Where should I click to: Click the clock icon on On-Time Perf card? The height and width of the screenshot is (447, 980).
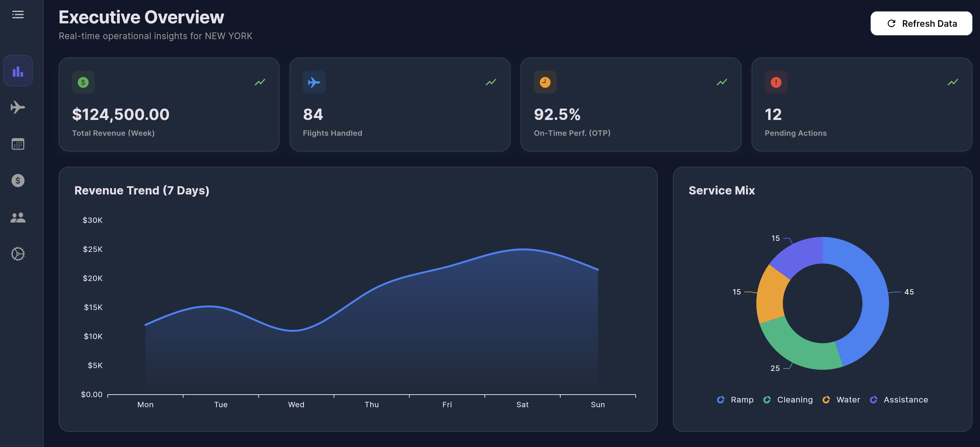545,82
